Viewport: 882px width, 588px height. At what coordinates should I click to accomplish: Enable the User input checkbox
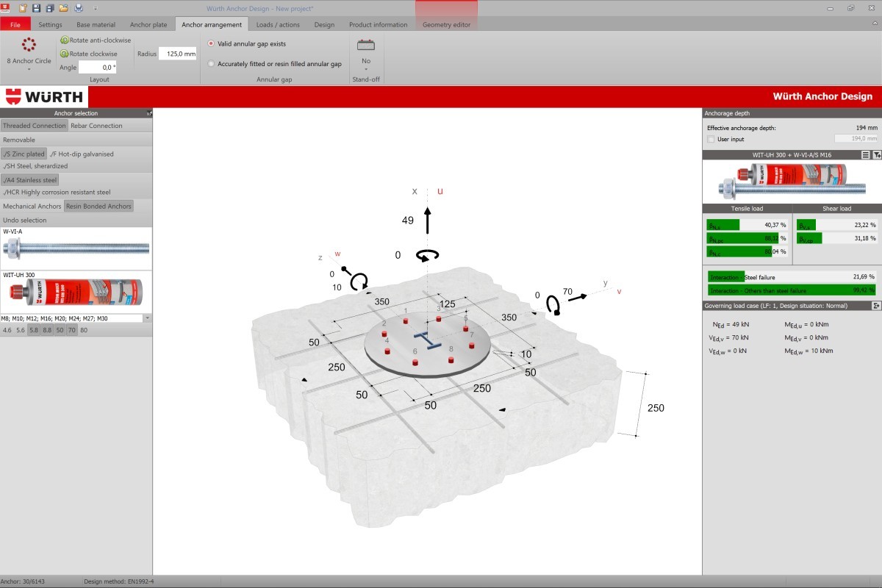pos(711,138)
